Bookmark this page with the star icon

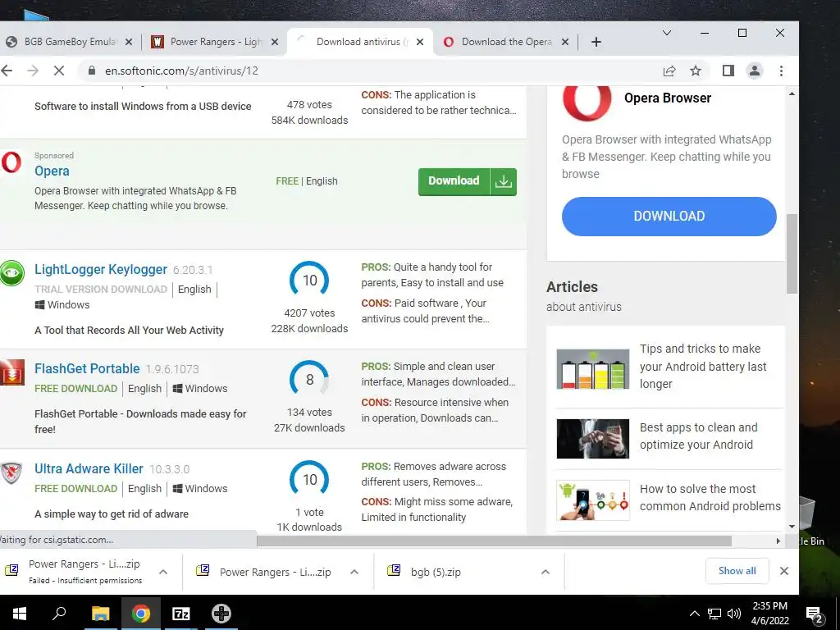point(696,71)
